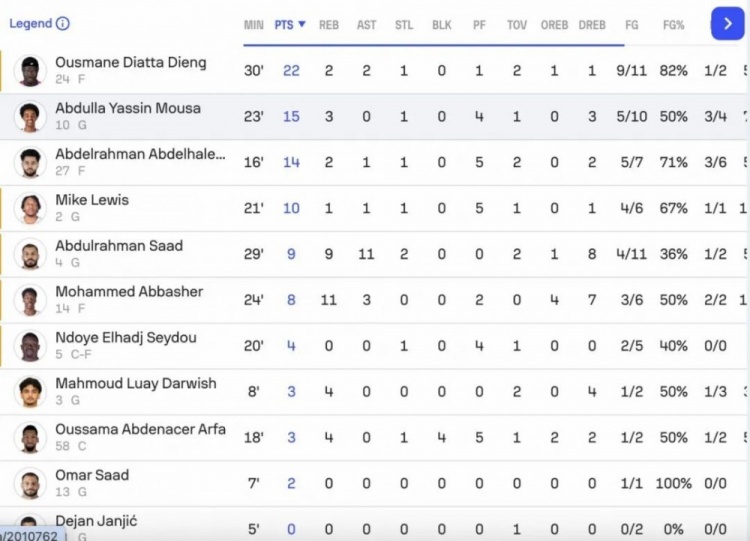Screen dimensions: 750x541
Task: Sort players by REB column
Action: (x=329, y=25)
